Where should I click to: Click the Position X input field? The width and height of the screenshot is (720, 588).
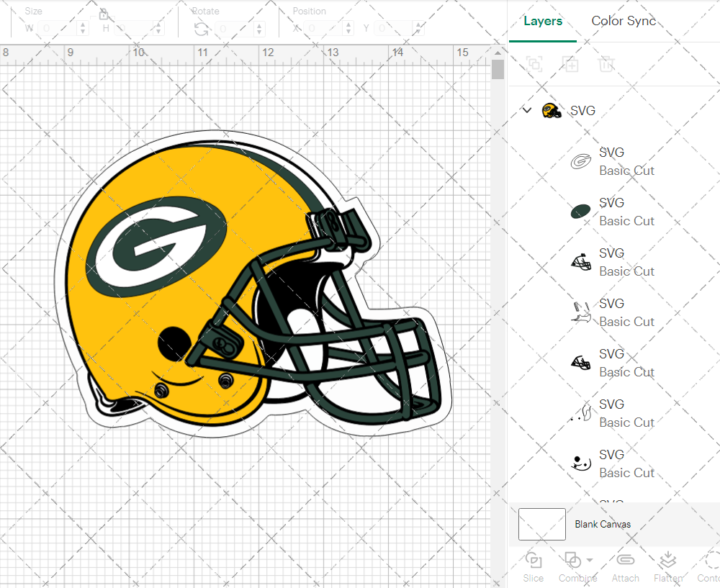tap(323, 29)
